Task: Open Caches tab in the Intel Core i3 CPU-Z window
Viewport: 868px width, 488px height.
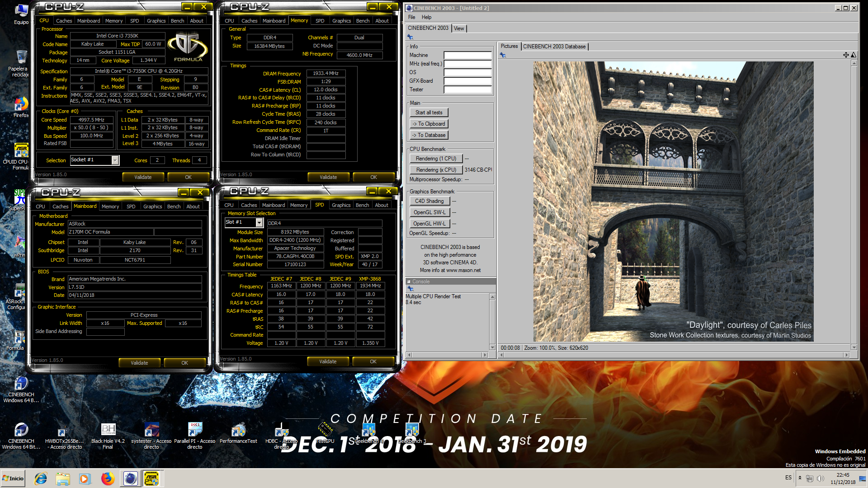Action: pyautogui.click(x=64, y=21)
